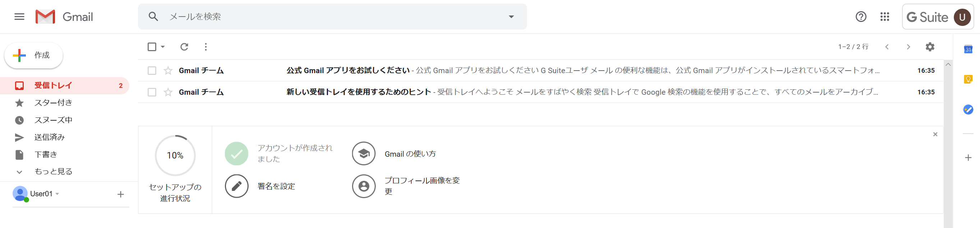The width and height of the screenshot is (980, 228).
Task: Click the refresh mail icon
Action: [x=184, y=47]
